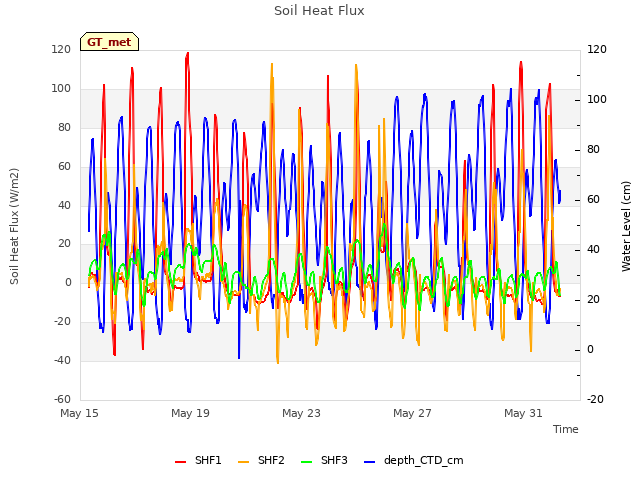Select the GT_met annotation label
The width and height of the screenshot is (640, 480).
[x=109, y=42]
